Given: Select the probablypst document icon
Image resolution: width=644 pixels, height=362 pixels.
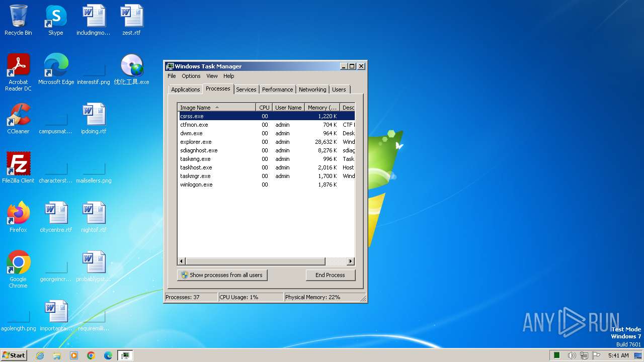Looking at the screenshot, I should pyautogui.click(x=94, y=267).
